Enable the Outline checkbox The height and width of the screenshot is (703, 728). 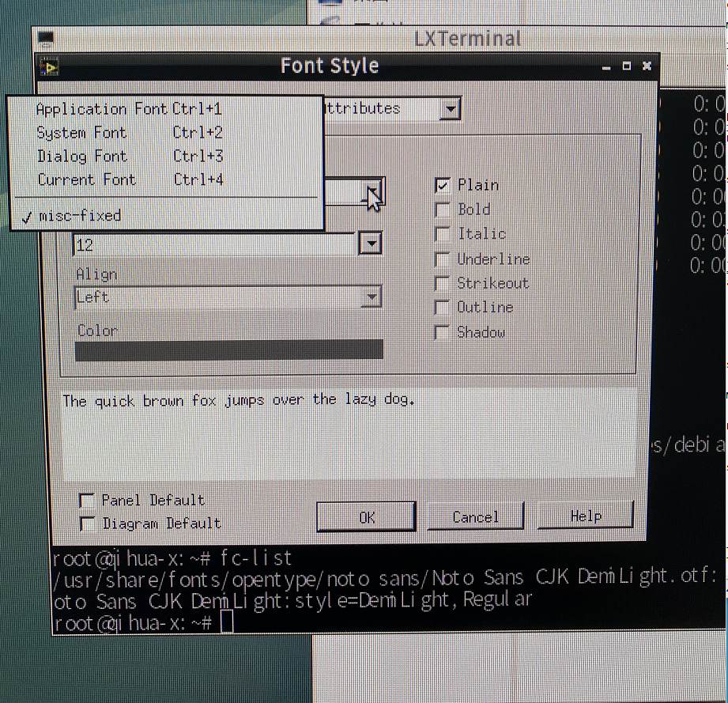(x=442, y=308)
